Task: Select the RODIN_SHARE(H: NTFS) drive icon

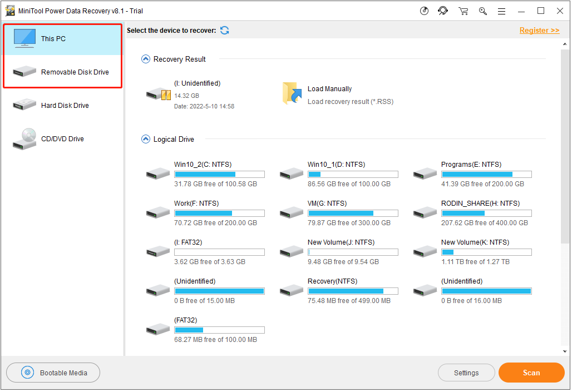Action: pyautogui.click(x=425, y=212)
